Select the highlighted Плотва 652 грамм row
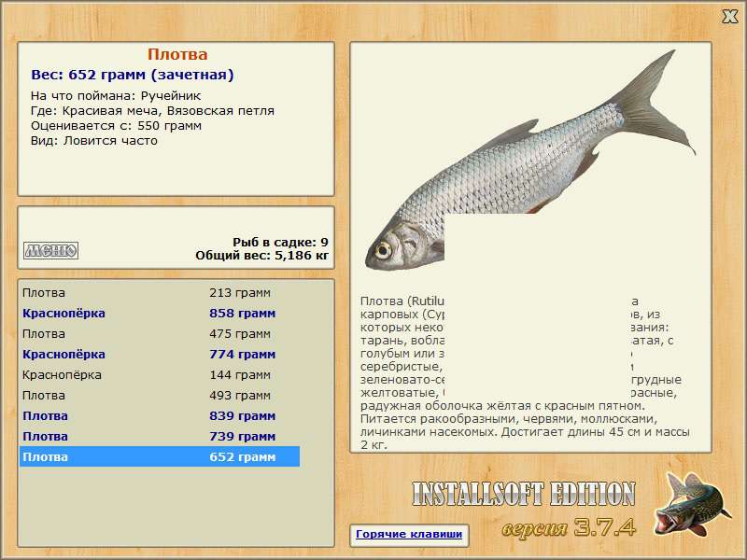 point(160,456)
